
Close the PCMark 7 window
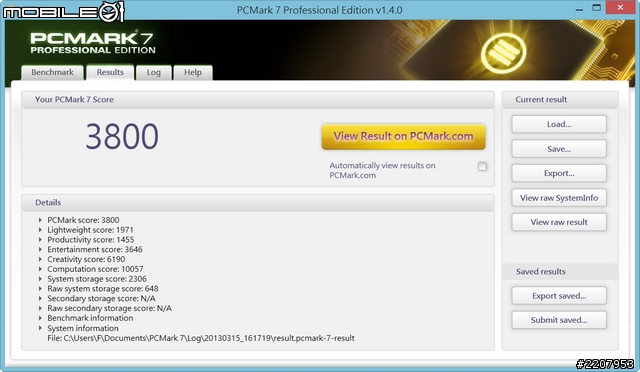pos(620,8)
